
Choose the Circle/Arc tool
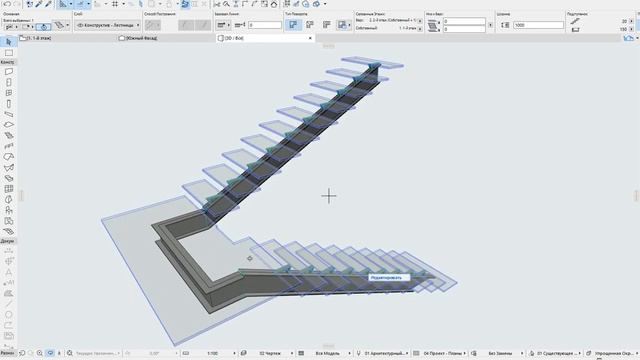[x=9, y=314]
